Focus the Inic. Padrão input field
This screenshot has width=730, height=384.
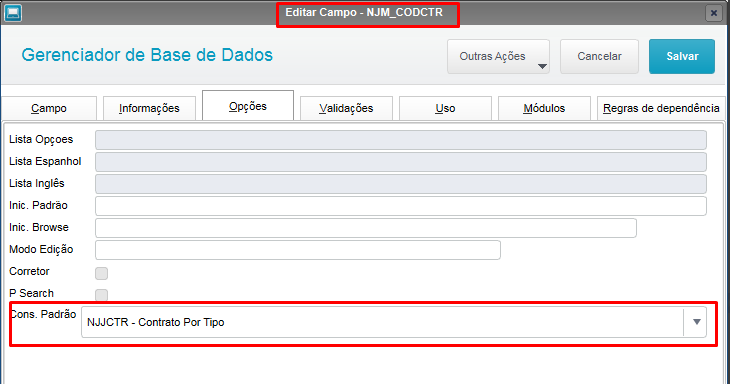click(x=401, y=206)
